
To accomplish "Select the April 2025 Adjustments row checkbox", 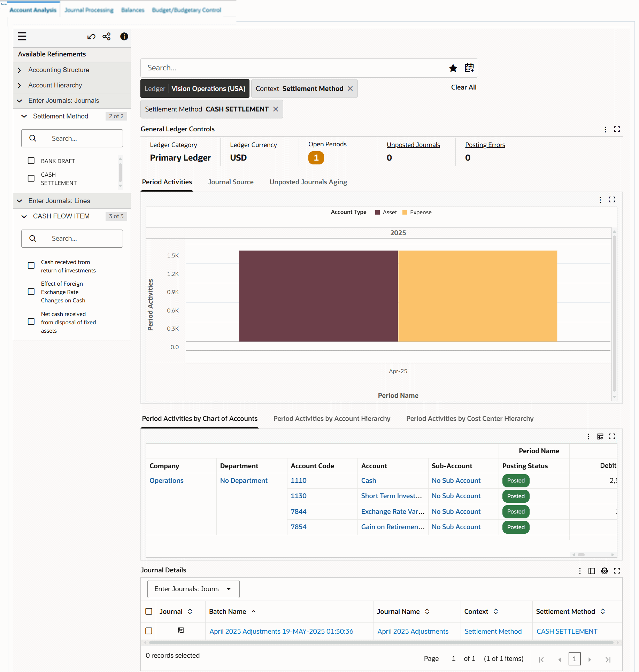I will tap(149, 631).
